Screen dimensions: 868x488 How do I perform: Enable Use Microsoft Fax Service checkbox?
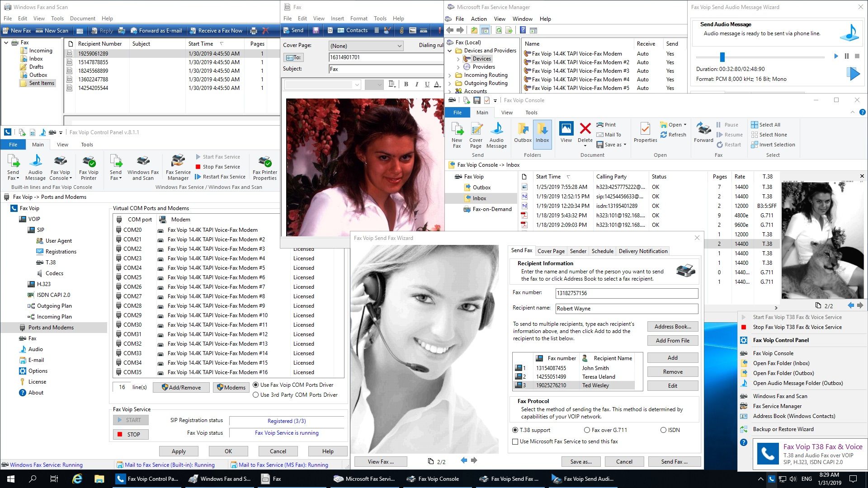[x=515, y=441]
